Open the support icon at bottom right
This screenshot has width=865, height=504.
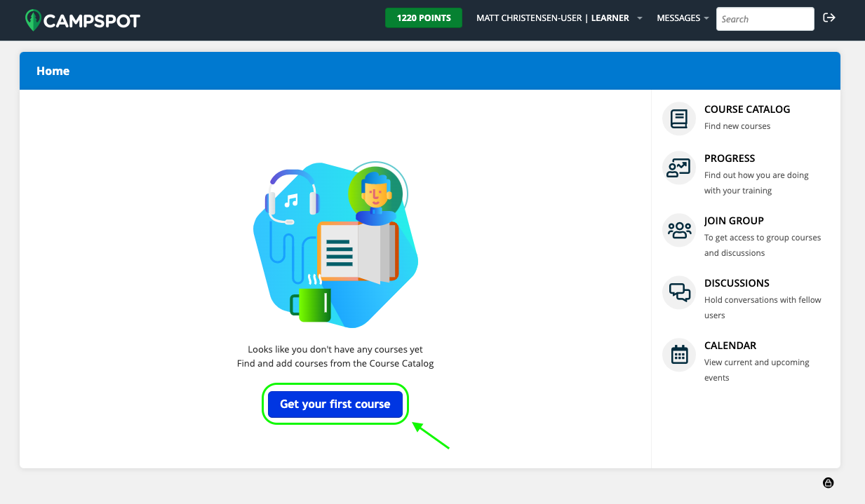[x=828, y=482]
